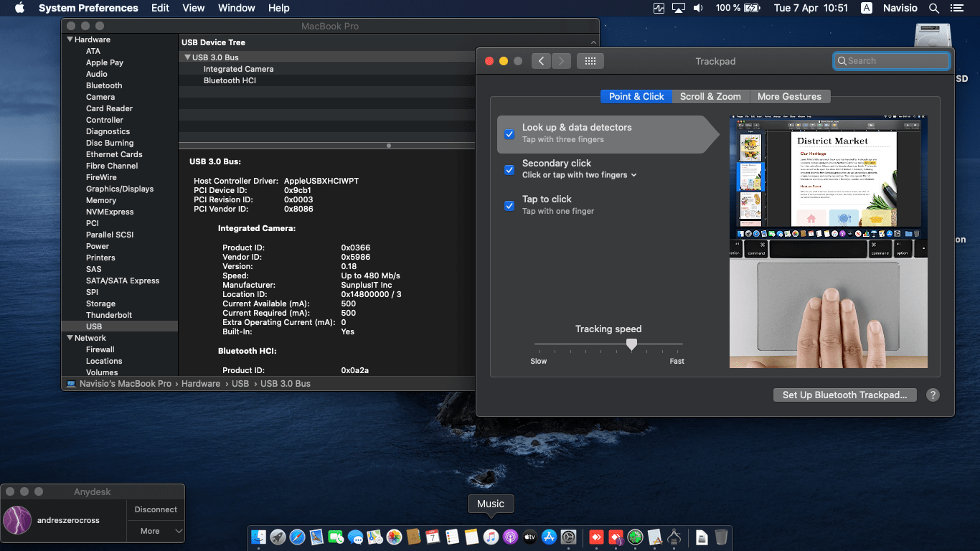This screenshot has width=980, height=551.
Task: Select Thunderbolt in the Hardware list
Action: coord(109,315)
